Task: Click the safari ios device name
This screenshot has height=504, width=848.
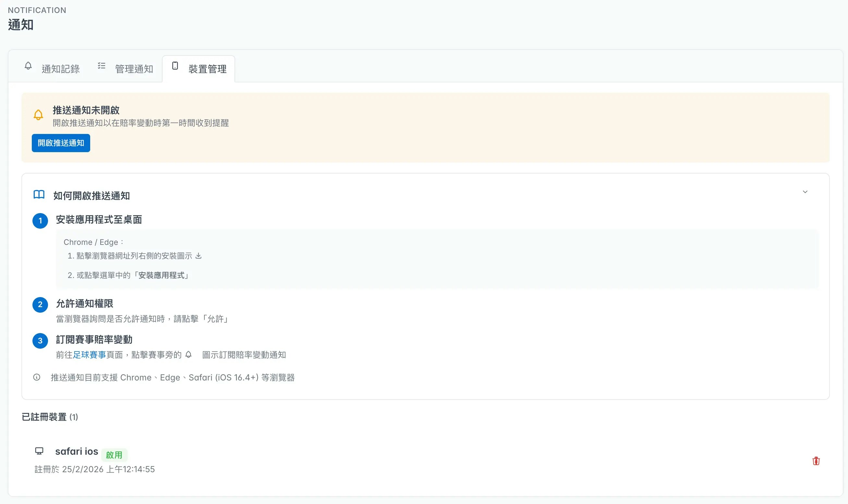Action: 77,451
